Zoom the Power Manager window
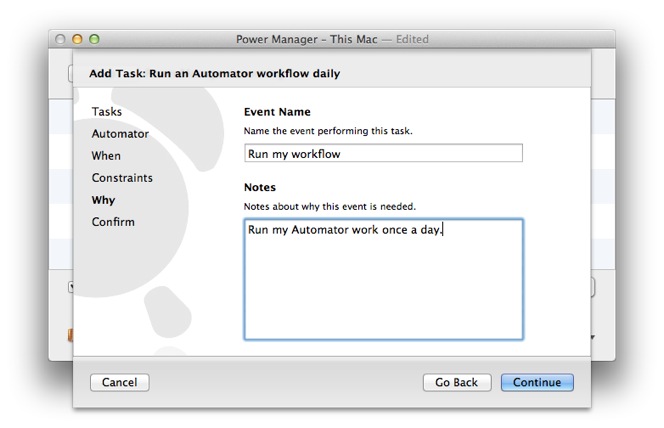The width and height of the screenshot is (664, 428). (x=94, y=39)
